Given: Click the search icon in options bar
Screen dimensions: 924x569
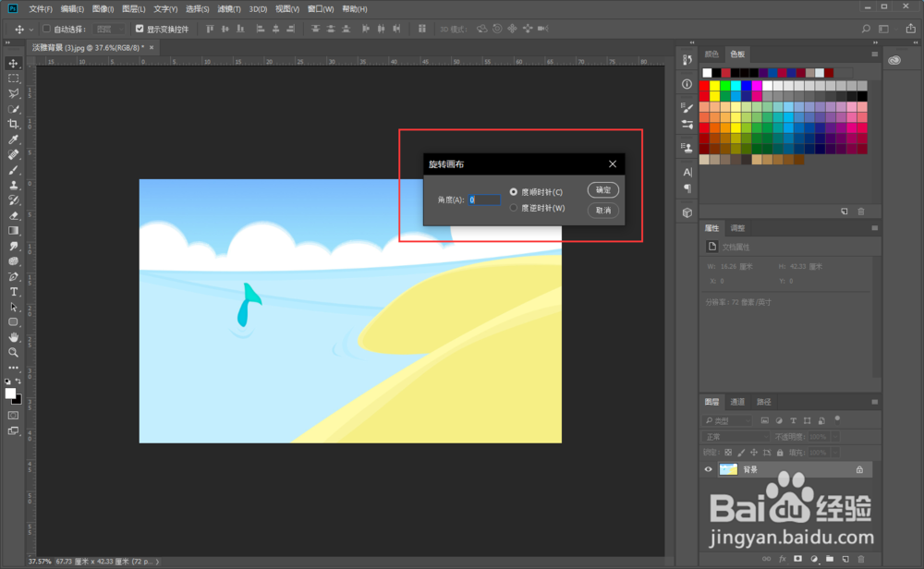Looking at the screenshot, I should [x=866, y=29].
